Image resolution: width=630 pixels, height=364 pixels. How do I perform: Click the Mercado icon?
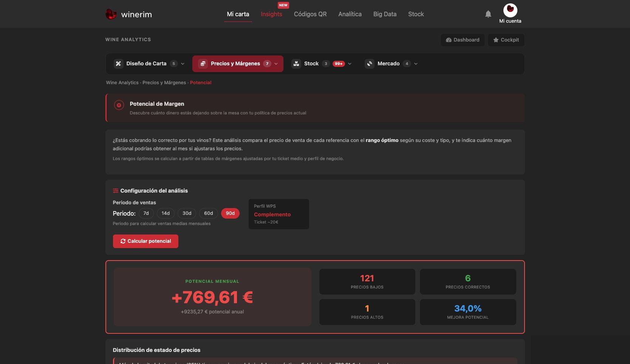(370, 63)
